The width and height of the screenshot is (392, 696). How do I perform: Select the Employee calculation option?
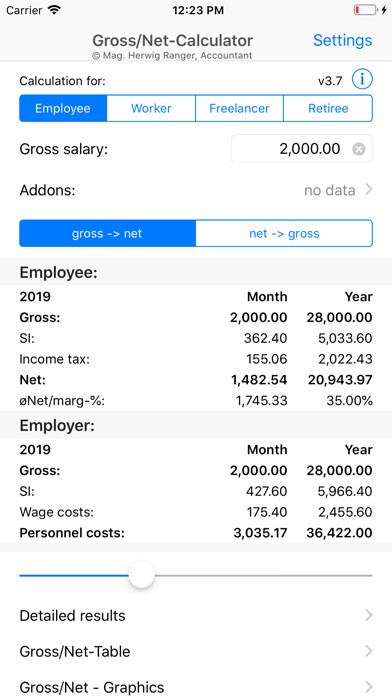[x=63, y=108]
